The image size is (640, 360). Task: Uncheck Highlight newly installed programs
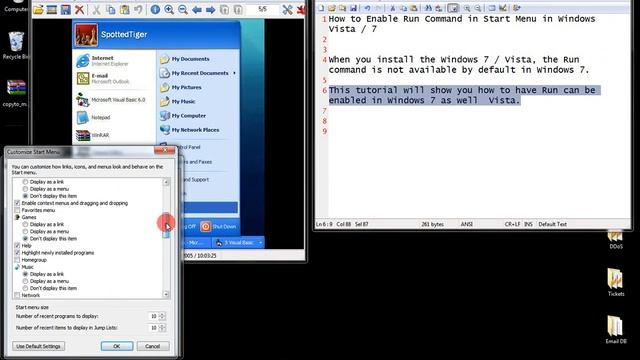(17, 253)
